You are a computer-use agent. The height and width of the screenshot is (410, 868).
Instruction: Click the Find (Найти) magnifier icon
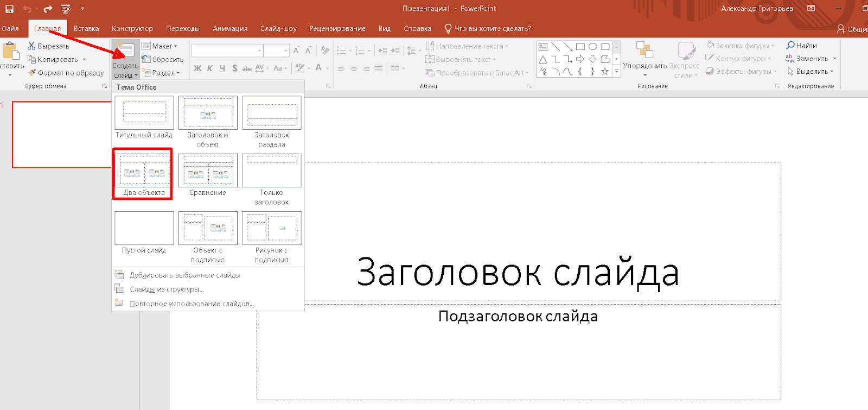click(790, 46)
